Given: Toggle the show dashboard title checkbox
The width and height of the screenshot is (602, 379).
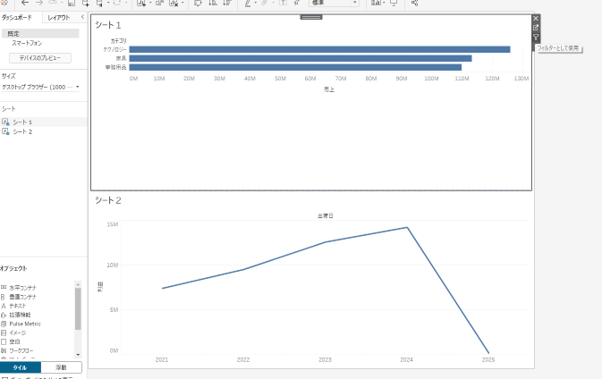Looking at the screenshot, I should point(5,378).
